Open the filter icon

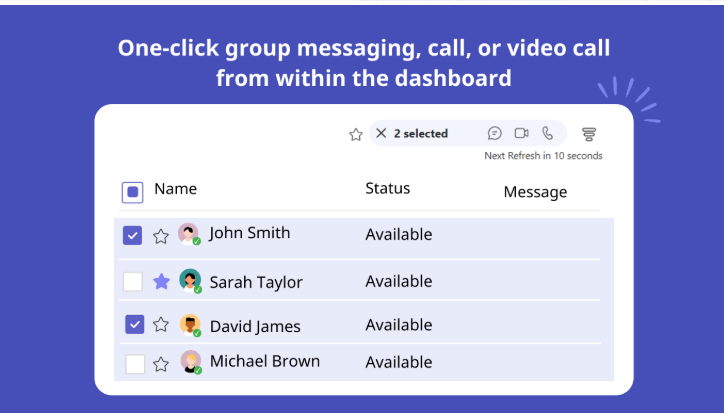[589, 134]
